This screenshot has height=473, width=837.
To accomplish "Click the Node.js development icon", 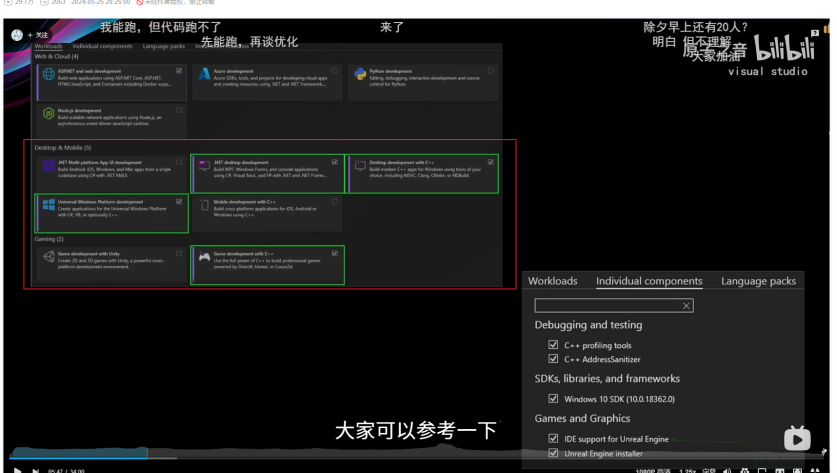I will [x=49, y=114].
